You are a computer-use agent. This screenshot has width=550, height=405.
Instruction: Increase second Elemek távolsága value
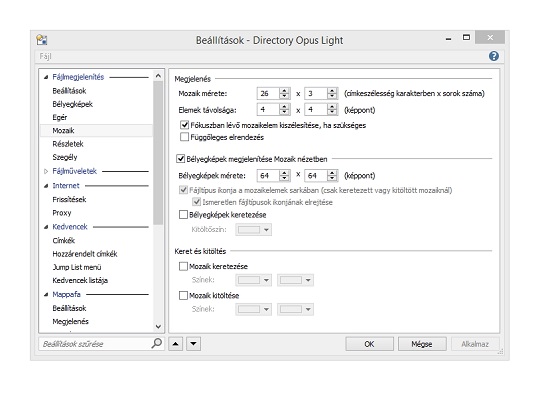click(x=332, y=107)
